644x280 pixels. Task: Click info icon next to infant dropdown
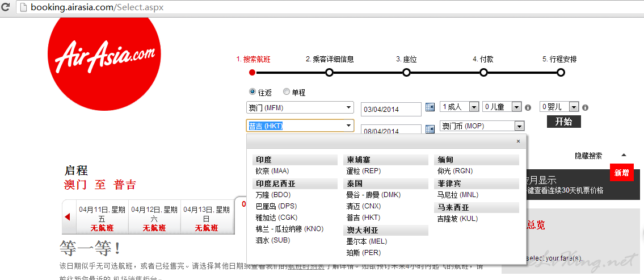[x=585, y=107]
